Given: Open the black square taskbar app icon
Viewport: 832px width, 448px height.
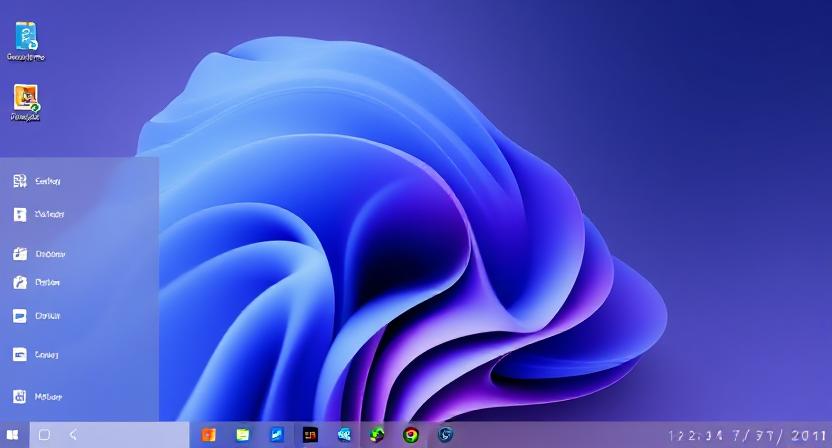Looking at the screenshot, I should 310,435.
